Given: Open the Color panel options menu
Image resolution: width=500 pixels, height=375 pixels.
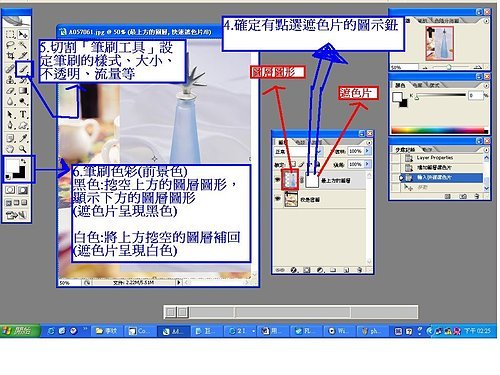Looking at the screenshot, I should pos(486,85).
